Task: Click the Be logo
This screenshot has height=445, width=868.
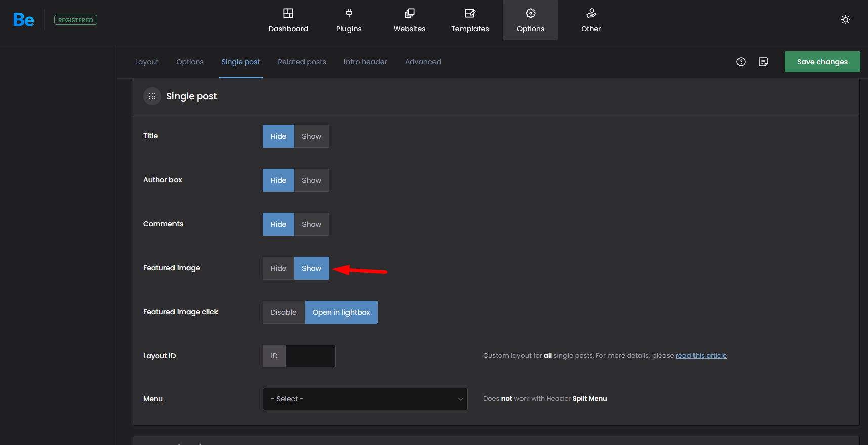Action: [x=24, y=20]
